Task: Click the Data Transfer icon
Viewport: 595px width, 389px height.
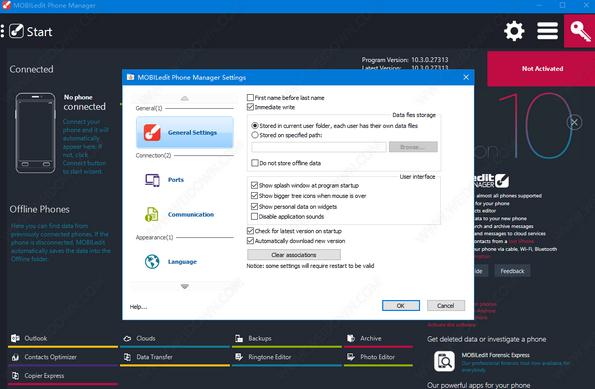Action: [x=128, y=357]
